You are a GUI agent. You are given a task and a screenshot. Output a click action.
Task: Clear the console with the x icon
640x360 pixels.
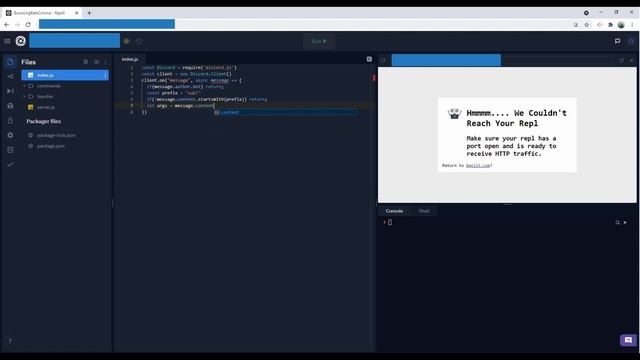coord(625,222)
